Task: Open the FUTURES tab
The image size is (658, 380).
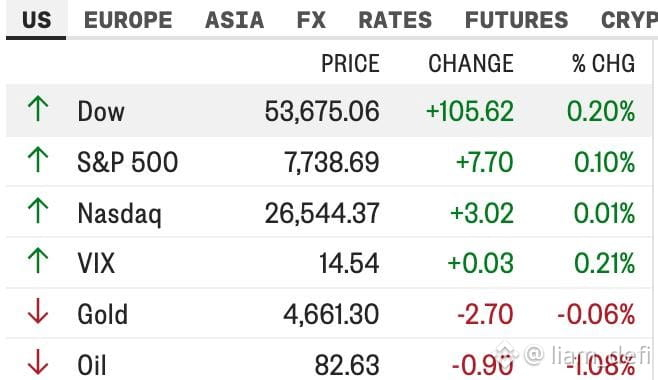Action: (516, 20)
